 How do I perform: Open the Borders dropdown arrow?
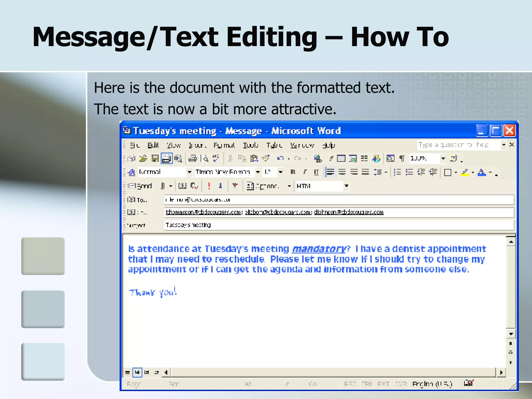pos(456,172)
